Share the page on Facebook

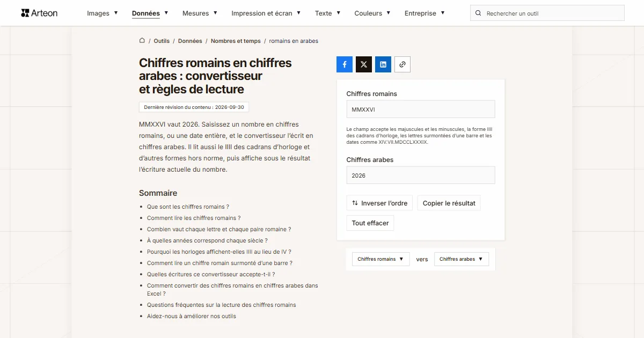tap(345, 64)
